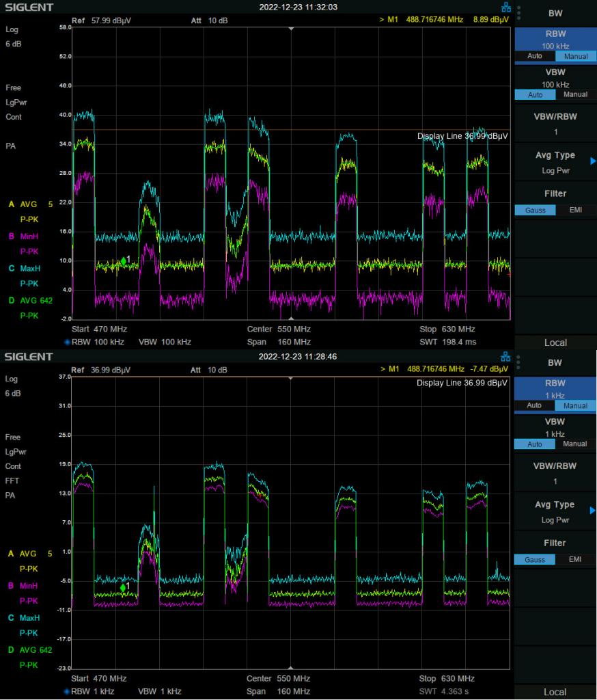Click FFT sweep mode label in bottom screenshot

(12, 481)
